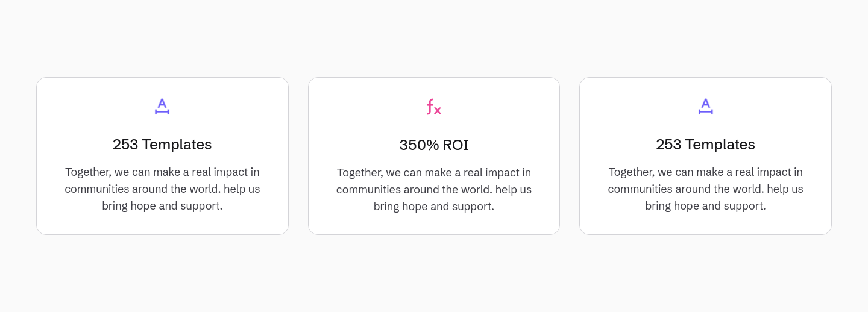Viewport: 868px width, 312px height.
Task: Click 'bring hope and support.' in middle card
Action: (x=434, y=207)
